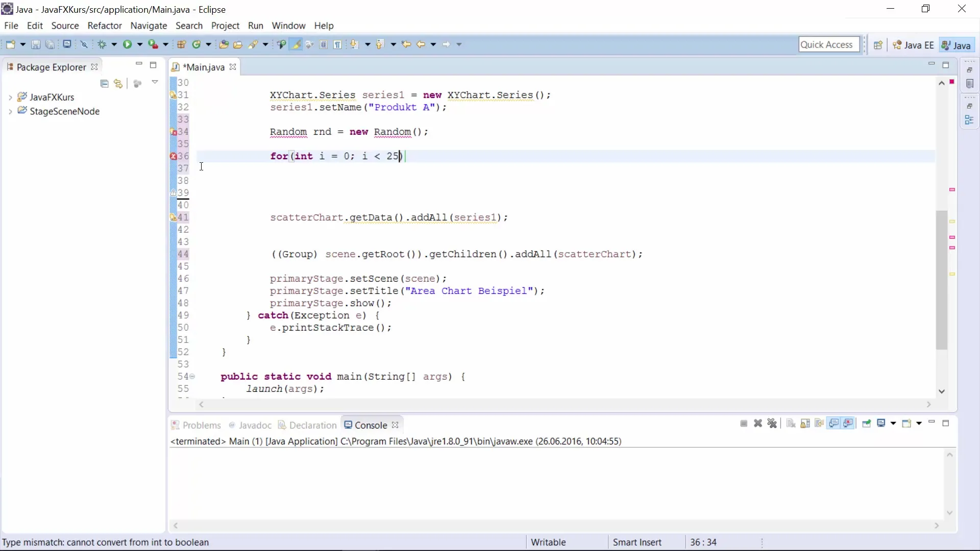Open the External Tools dropdown arrow
The image size is (980, 551).
click(165, 44)
